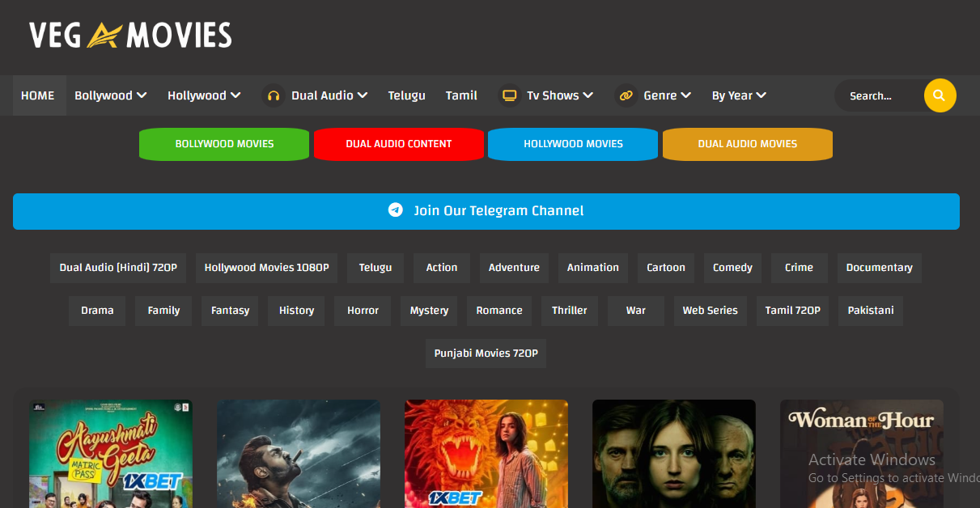The image size is (980, 508).
Task: Select the Family category tag
Action: click(x=163, y=311)
